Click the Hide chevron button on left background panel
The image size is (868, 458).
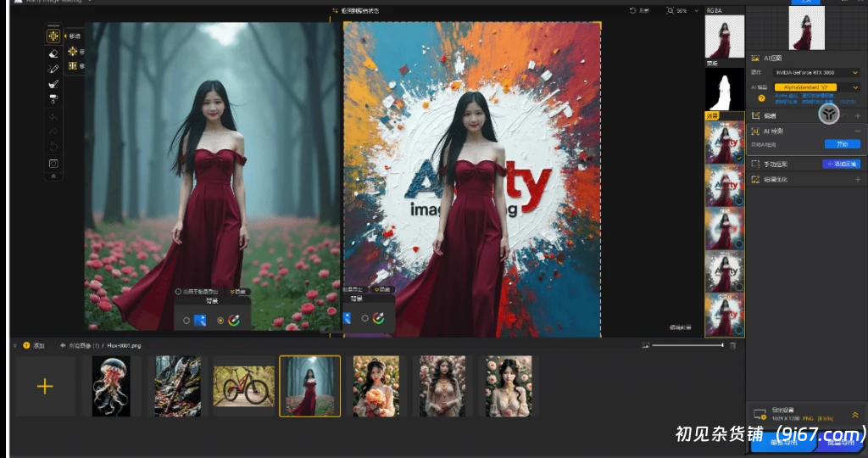point(238,291)
